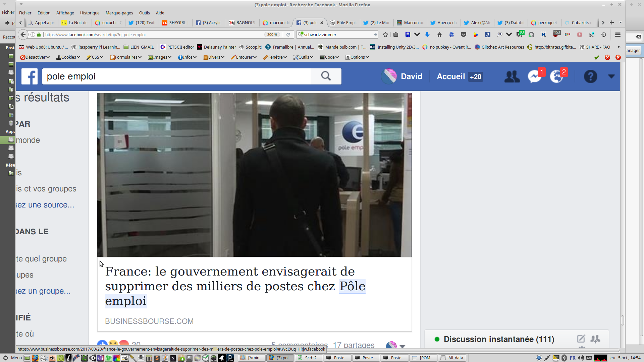This screenshot has width=644, height=362.
Task: Switch to the BAGNOLS tab
Action: (x=242, y=23)
